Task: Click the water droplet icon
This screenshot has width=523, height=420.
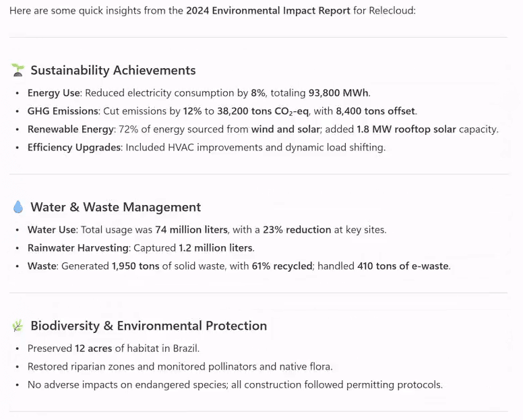Action: coord(18,207)
